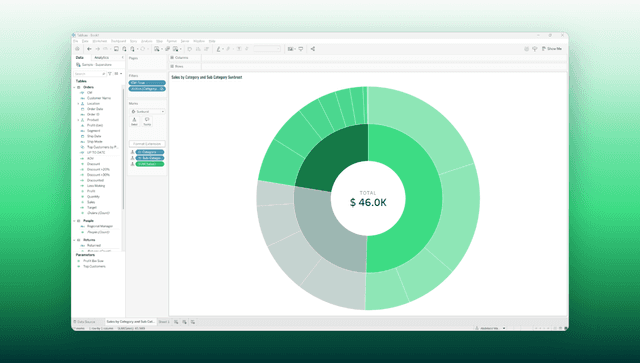Click the Duplicate Sheet icon in the toolbar
The height and width of the screenshot is (363, 640).
coord(167,49)
